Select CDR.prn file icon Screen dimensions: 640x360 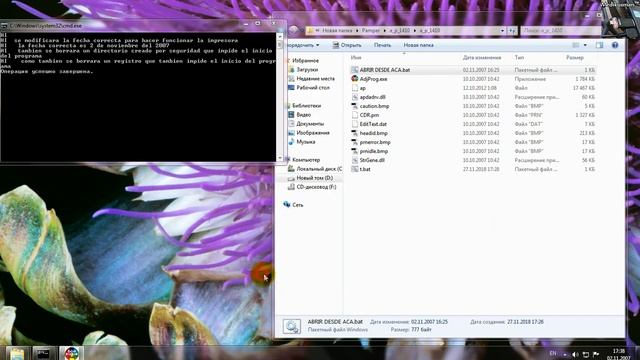pos(355,115)
